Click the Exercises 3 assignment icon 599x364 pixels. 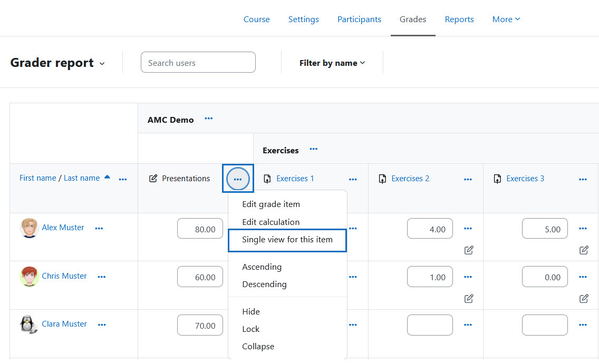click(x=497, y=179)
